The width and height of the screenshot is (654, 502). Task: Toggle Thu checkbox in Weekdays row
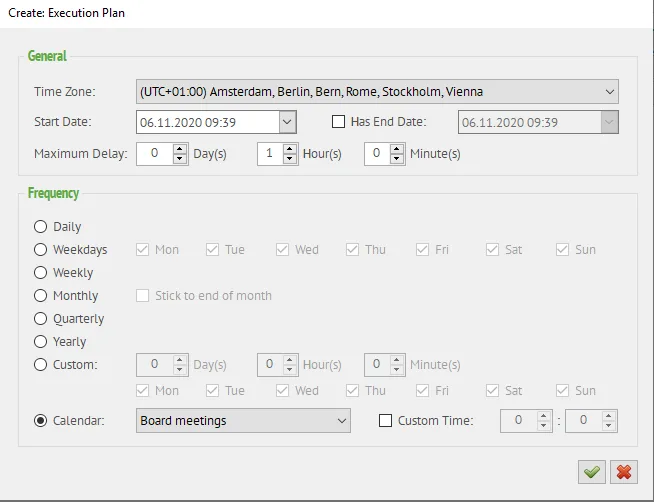click(x=352, y=249)
